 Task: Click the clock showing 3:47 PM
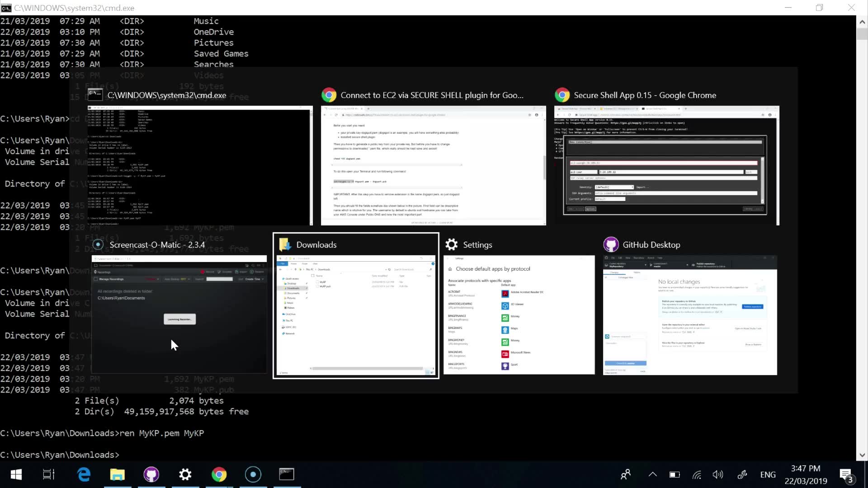pos(806,474)
